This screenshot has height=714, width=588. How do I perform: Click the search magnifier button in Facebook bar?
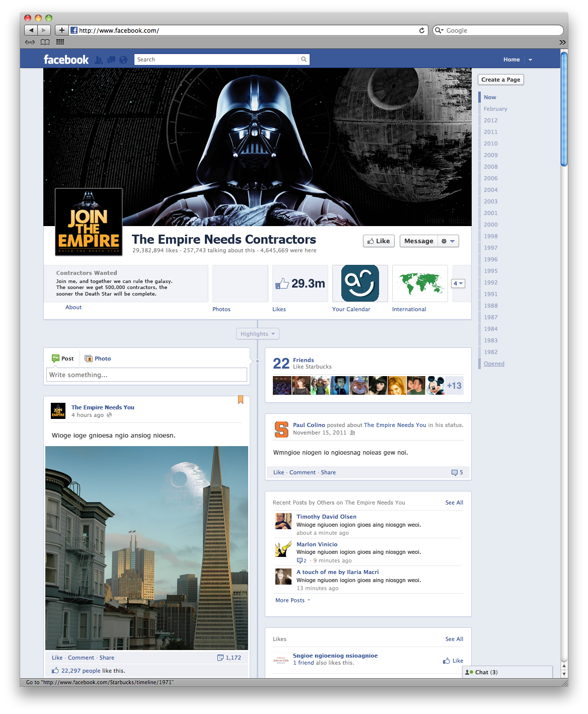pos(304,59)
